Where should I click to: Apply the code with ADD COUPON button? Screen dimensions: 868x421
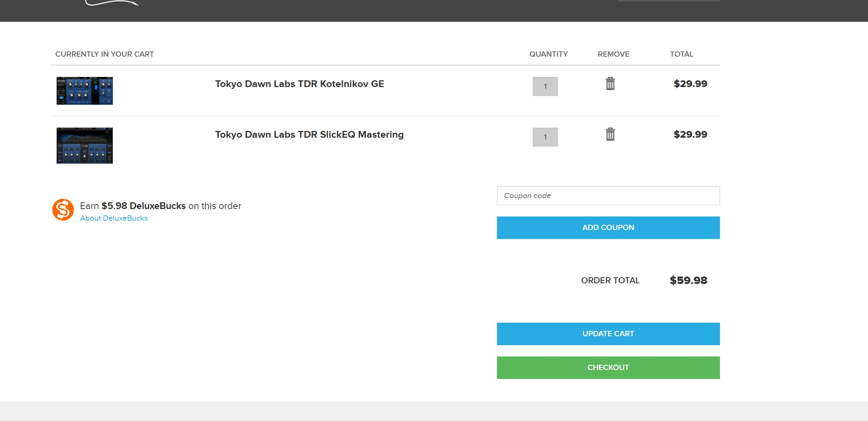tap(608, 228)
